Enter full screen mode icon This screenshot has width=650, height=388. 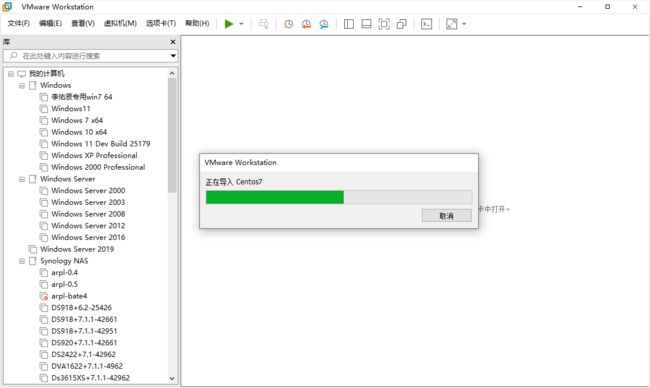click(384, 24)
